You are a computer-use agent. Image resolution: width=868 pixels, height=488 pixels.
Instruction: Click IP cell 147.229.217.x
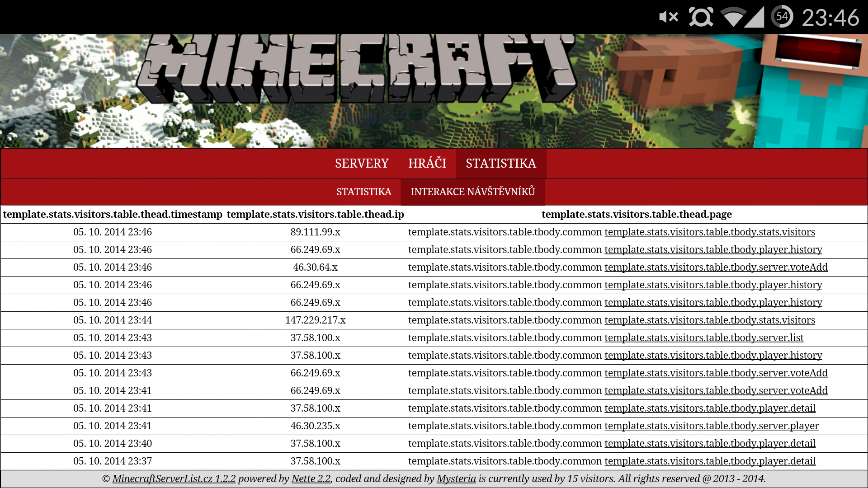[x=316, y=320]
